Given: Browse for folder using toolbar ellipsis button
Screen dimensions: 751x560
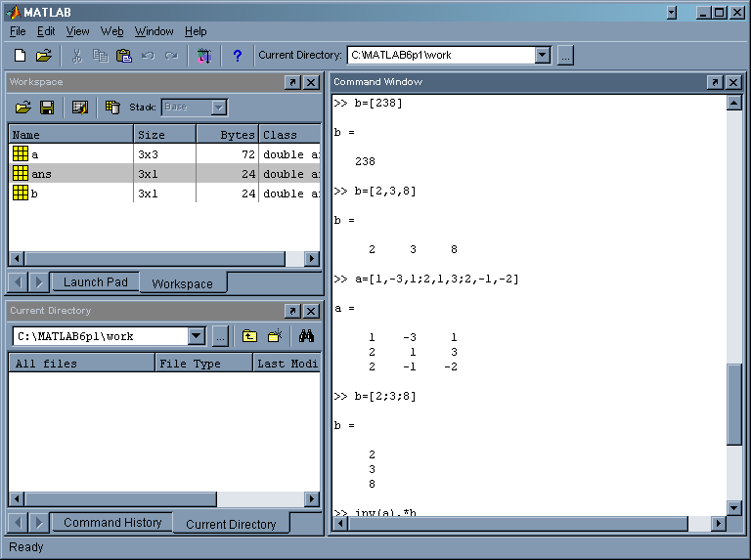Looking at the screenshot, I should (565, 56).
